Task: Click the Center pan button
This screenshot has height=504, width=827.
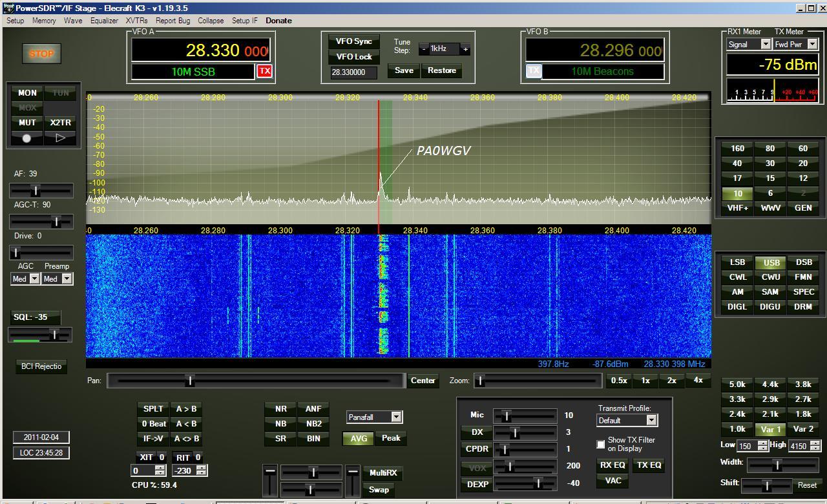Action: click(x=423, y=381)
